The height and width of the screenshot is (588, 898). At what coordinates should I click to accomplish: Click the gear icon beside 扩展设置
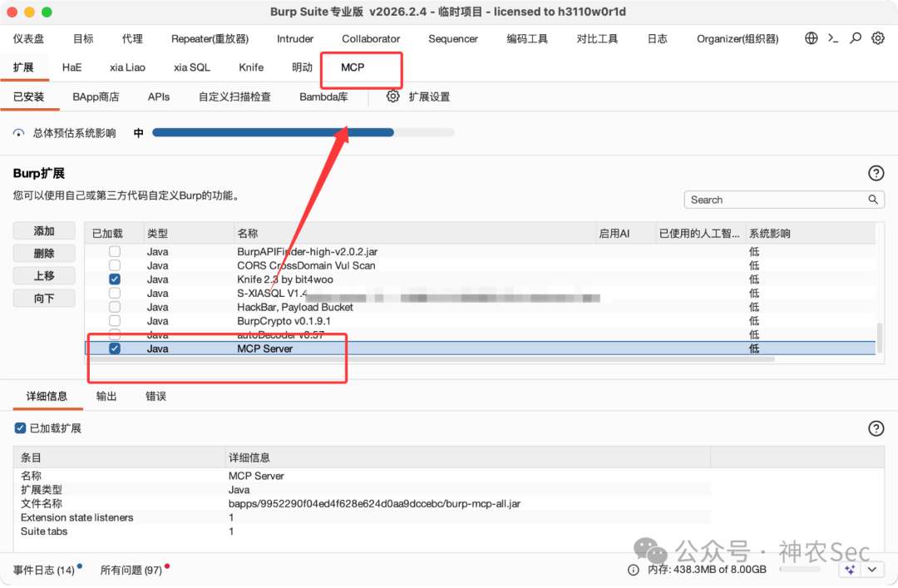[392, 96]
